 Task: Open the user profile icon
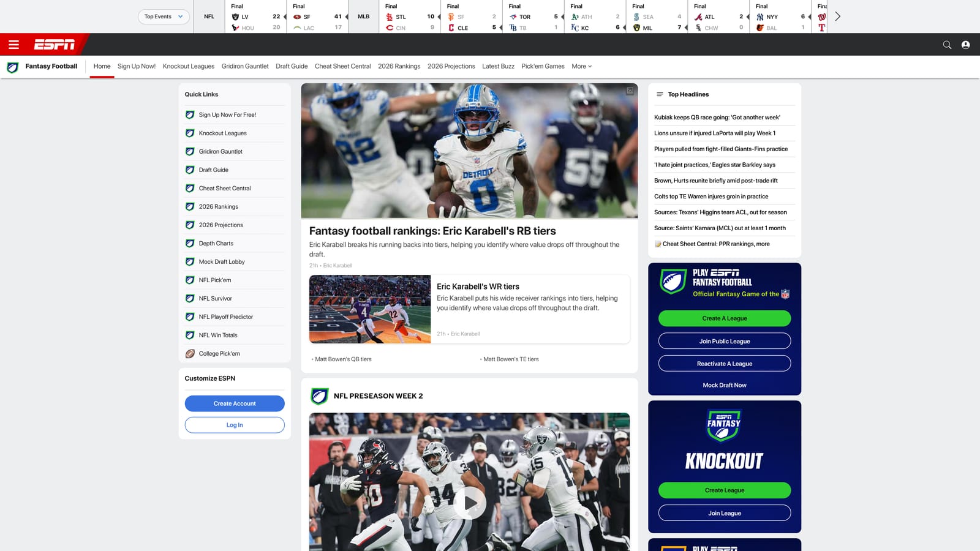pos(965,45)
